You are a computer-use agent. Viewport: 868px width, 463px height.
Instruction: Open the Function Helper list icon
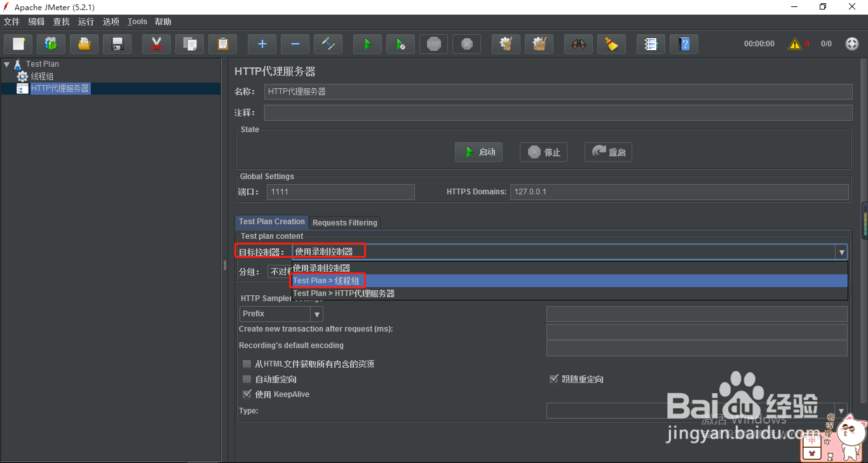(651, 44)
